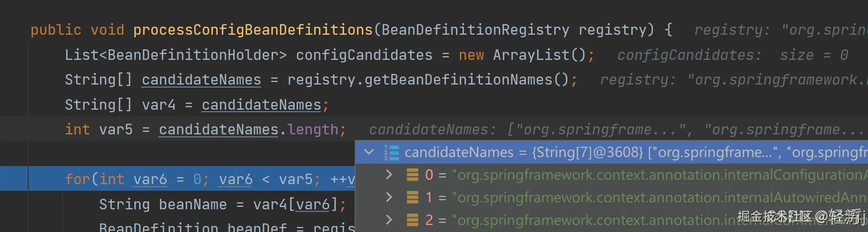Expand array element 2 in debugger popup

point(388,220)
